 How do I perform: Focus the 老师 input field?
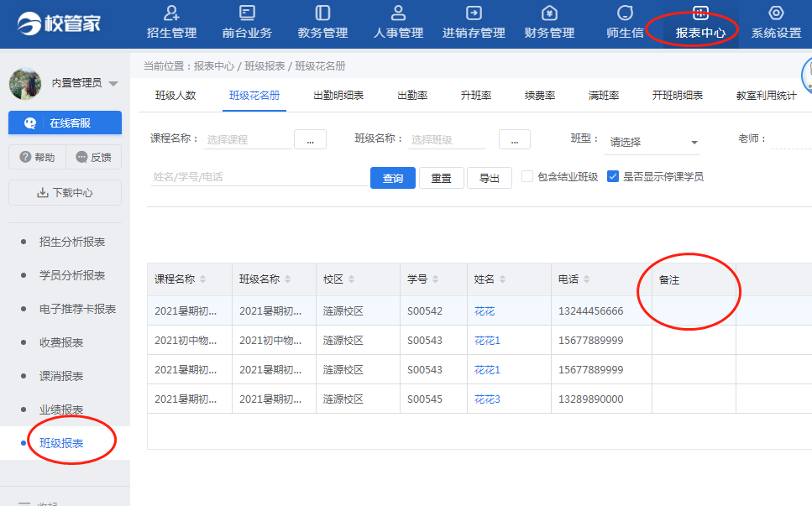[791, 139]
